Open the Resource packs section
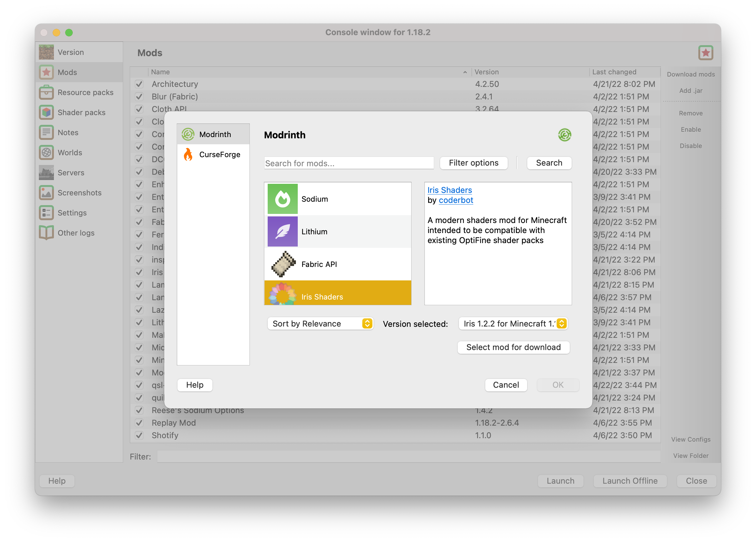 click(x=85, y=93)
